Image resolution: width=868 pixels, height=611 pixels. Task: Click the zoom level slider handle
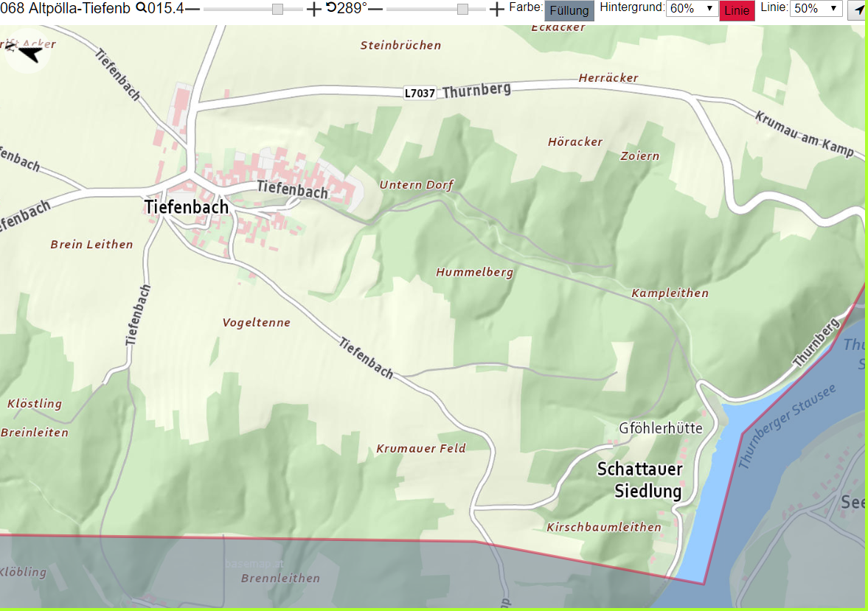tap(277, 10)
